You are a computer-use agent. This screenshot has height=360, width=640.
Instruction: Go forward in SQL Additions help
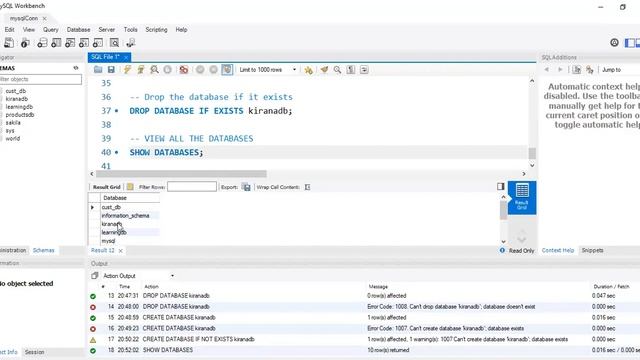point(560,70)
